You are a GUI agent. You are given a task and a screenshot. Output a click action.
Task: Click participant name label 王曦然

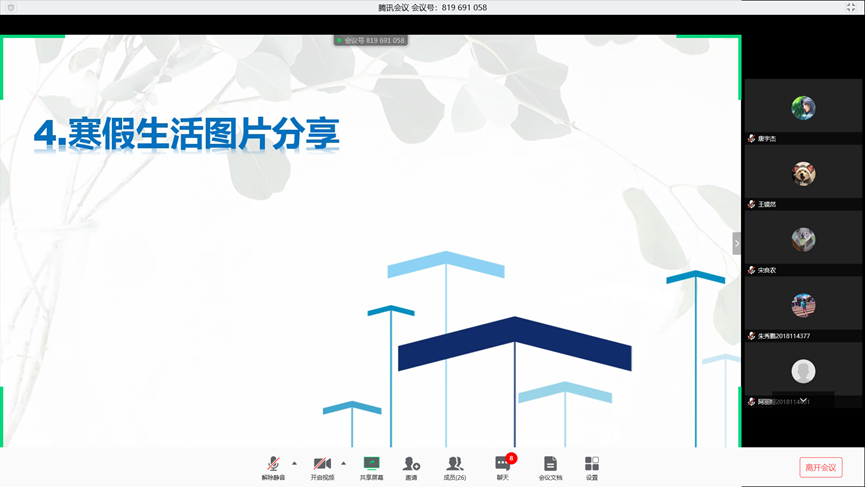coord(767,204)
